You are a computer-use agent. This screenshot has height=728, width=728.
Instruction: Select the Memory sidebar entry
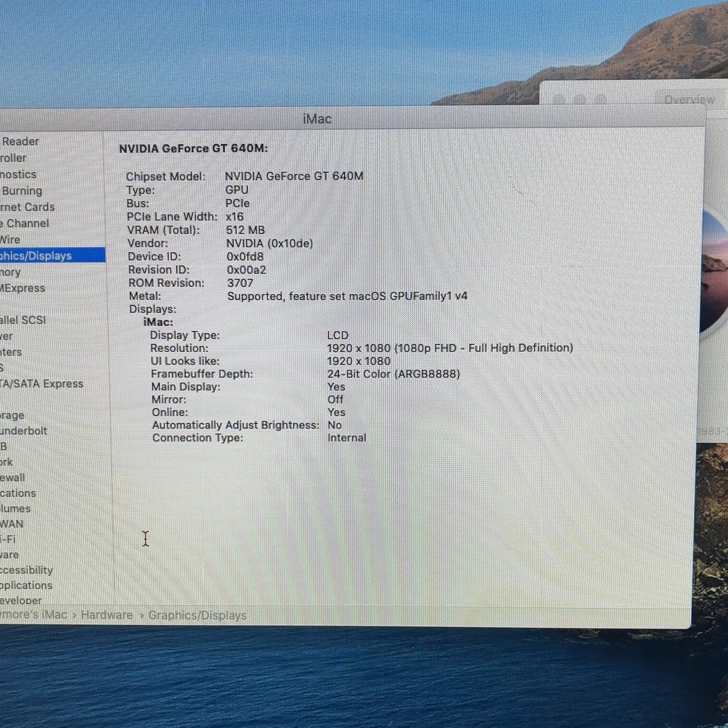click(x=10, y=272)
